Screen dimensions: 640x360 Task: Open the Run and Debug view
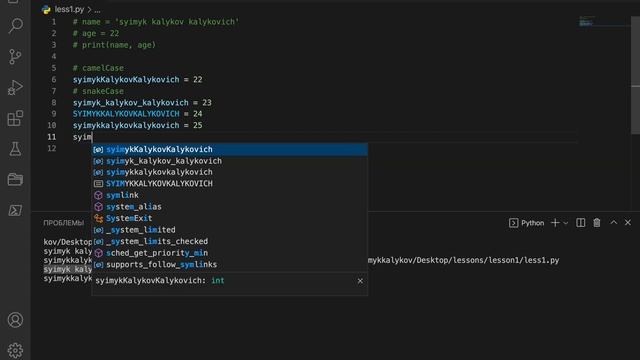[x=15, y=87]
